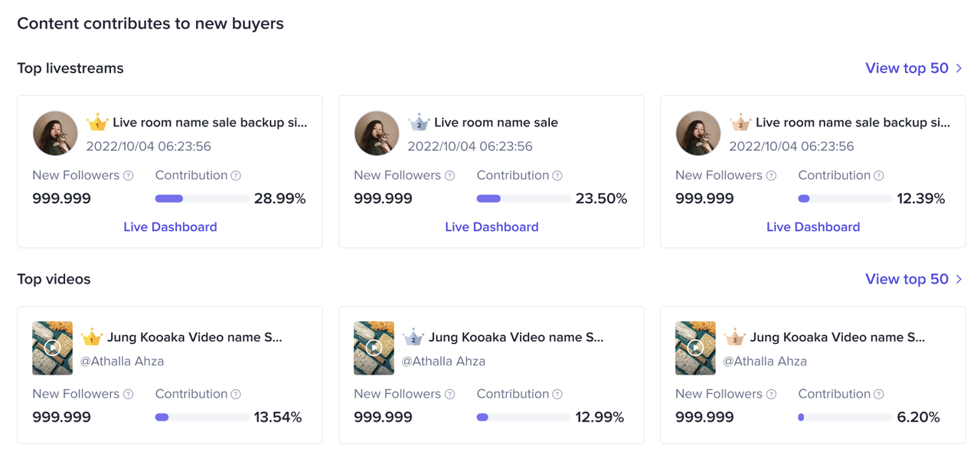
Task: Open Live Dashboard for third-ranked livestream
Action: (x=813, y=227)
